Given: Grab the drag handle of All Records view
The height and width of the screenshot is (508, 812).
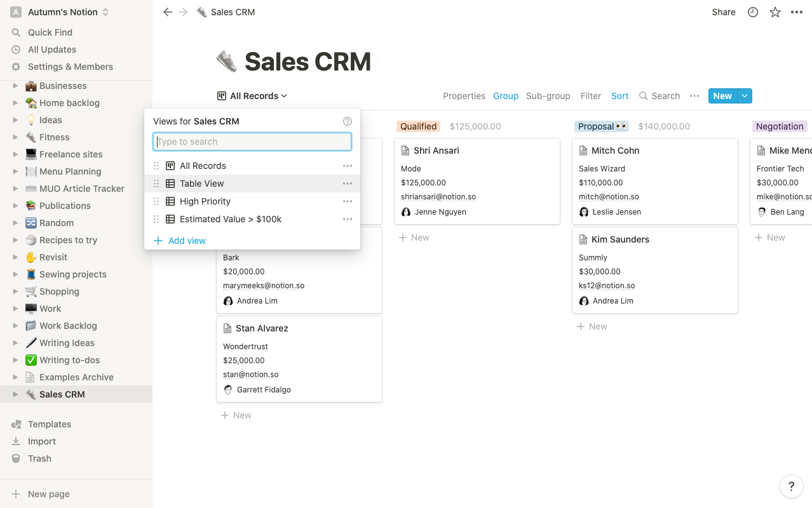Looking at the screenshot, I should pyautogui.click(x=156, y=166).
